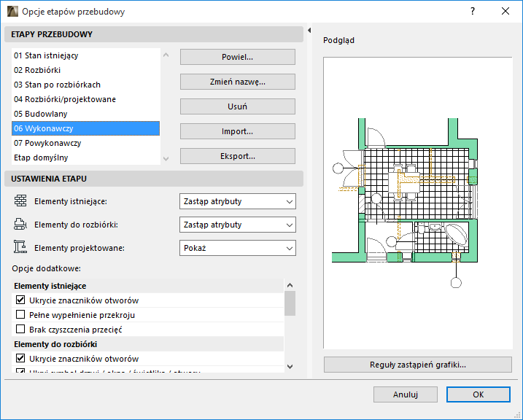Viewport: 523px width, 420px height.
Task: Select 02 Rozbiórki stage
Action: [86, 70]
